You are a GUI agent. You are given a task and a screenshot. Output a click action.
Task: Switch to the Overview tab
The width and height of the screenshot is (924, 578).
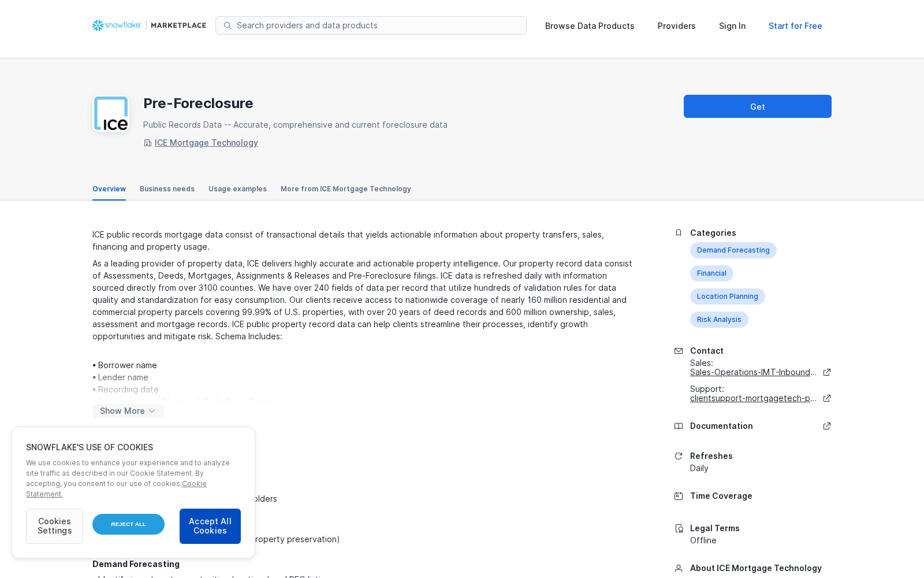point(109,189)
